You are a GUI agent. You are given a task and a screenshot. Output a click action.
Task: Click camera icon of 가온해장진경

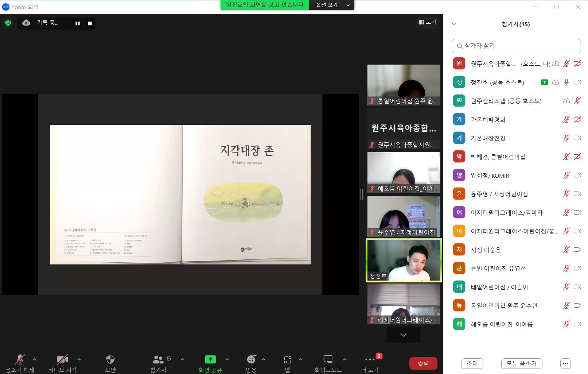577,138
